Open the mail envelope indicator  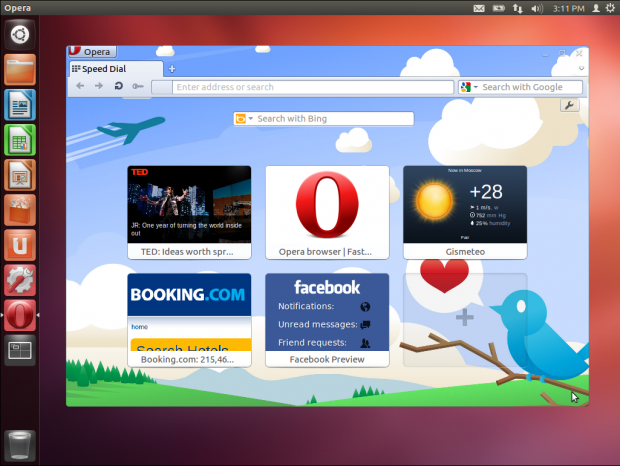pyautogui.click(x=479, y=8)
